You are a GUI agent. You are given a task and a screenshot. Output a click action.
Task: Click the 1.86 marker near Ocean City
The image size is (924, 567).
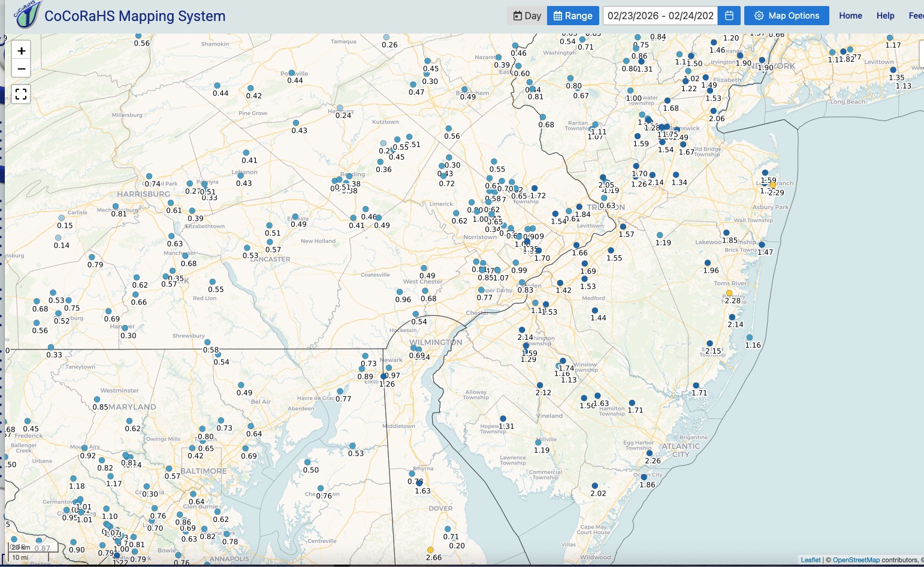(x=644, y=477)
